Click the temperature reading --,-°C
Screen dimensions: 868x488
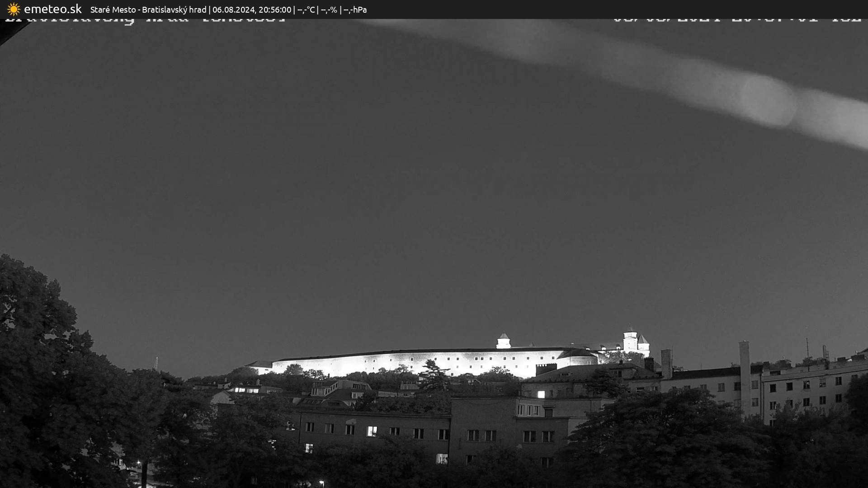click(306, 9)
